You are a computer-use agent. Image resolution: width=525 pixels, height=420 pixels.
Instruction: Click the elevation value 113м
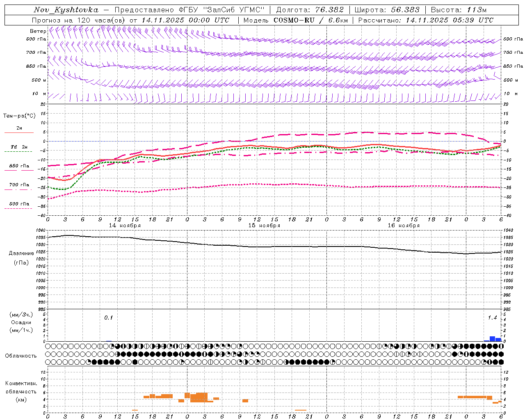point(477,10)
